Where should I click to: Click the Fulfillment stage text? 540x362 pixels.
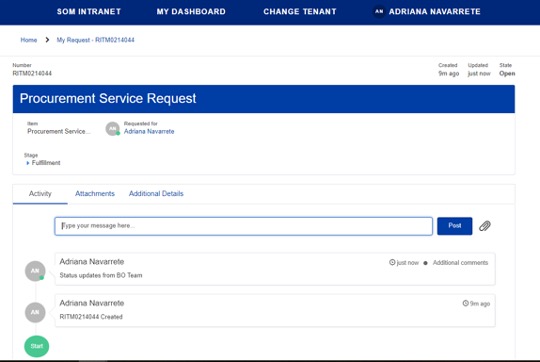click(46, 163)
